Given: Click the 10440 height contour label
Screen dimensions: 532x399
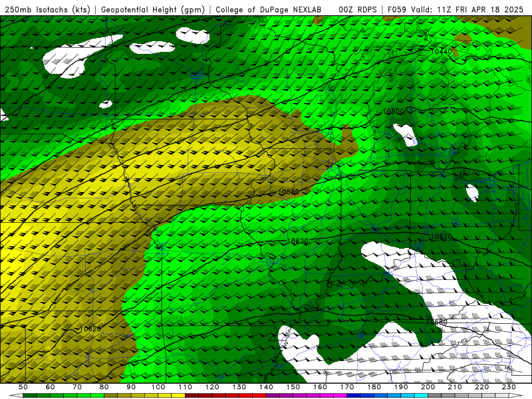Looking at the screenshot, I should pyautogui.click(x=442, y=52).
